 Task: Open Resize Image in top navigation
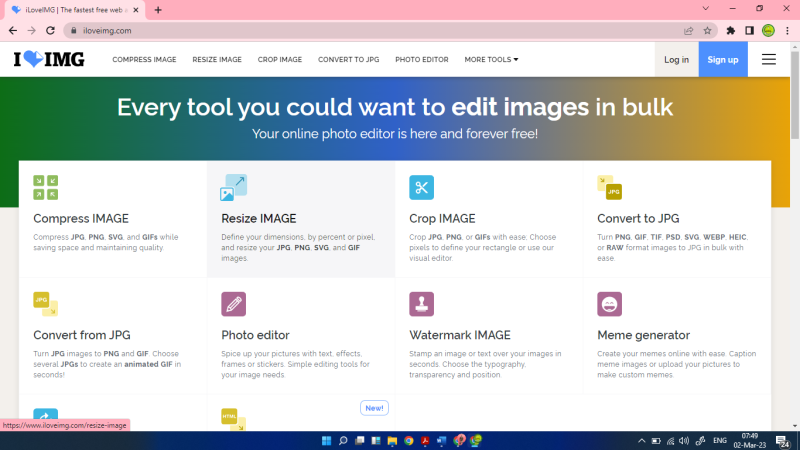[217, 60]
